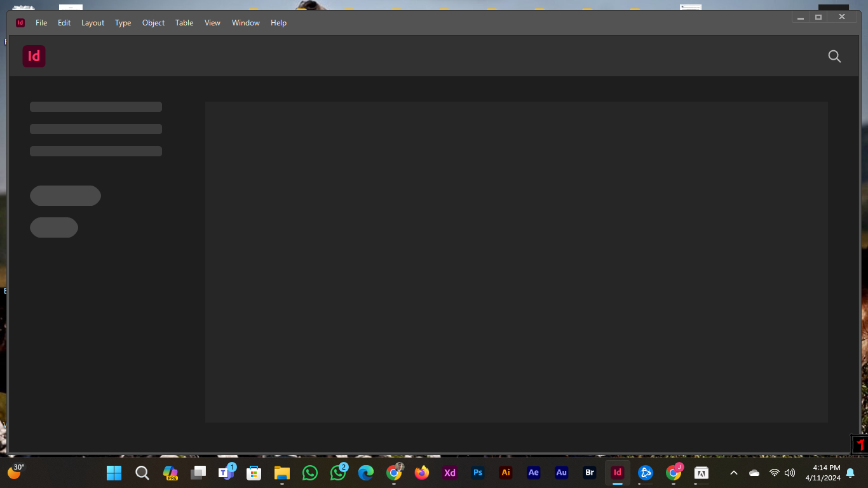Click the clock to view the calendar
This screenshot has width=868, height=488.
click(x=825, y=473)
